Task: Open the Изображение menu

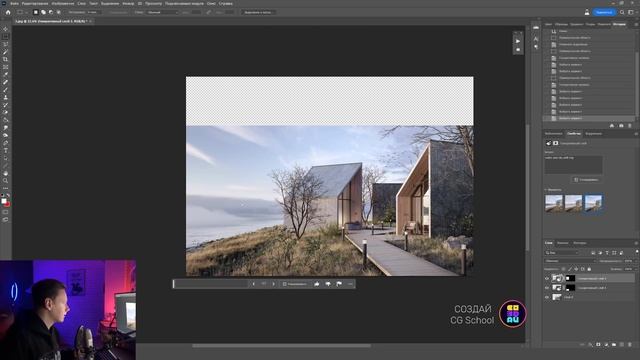Action: (63, 3)
